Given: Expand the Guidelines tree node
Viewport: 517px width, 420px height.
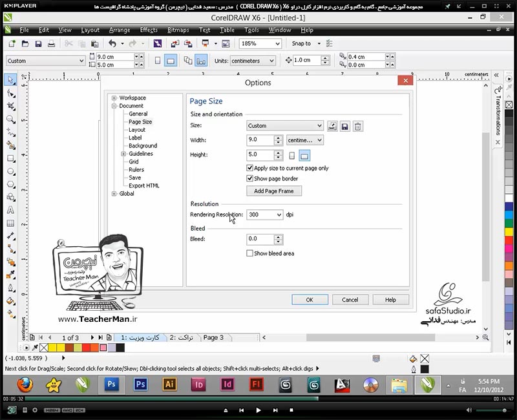Looking at the screenshot, I should [123, 154].
